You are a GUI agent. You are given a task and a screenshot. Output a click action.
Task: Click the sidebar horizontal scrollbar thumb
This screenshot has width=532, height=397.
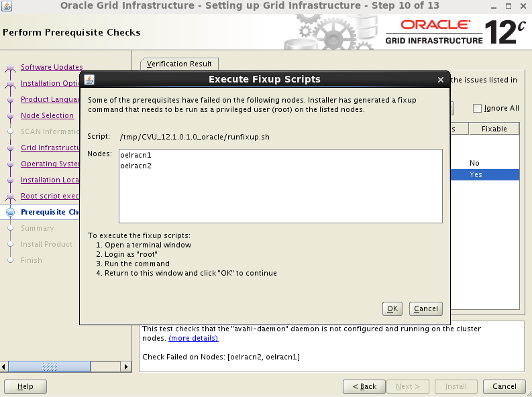(50, 367)
